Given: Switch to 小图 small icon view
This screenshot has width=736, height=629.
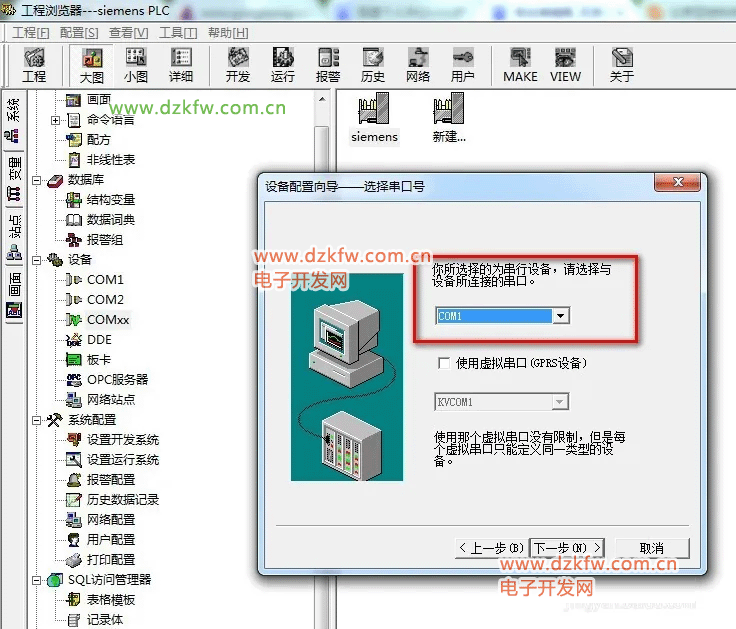Looking at the screenshot, I should pyautogui.click(x=136, y=65).
